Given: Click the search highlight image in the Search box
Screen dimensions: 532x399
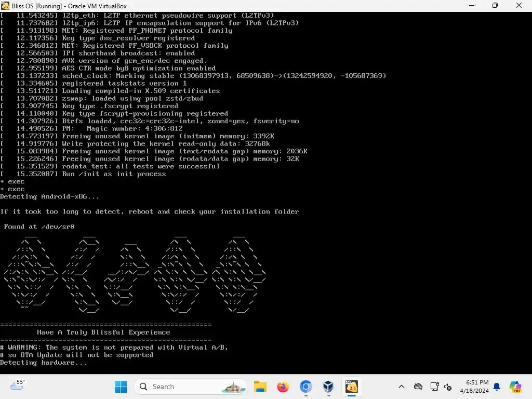Looking at the screenshot, I should point(233,387).
